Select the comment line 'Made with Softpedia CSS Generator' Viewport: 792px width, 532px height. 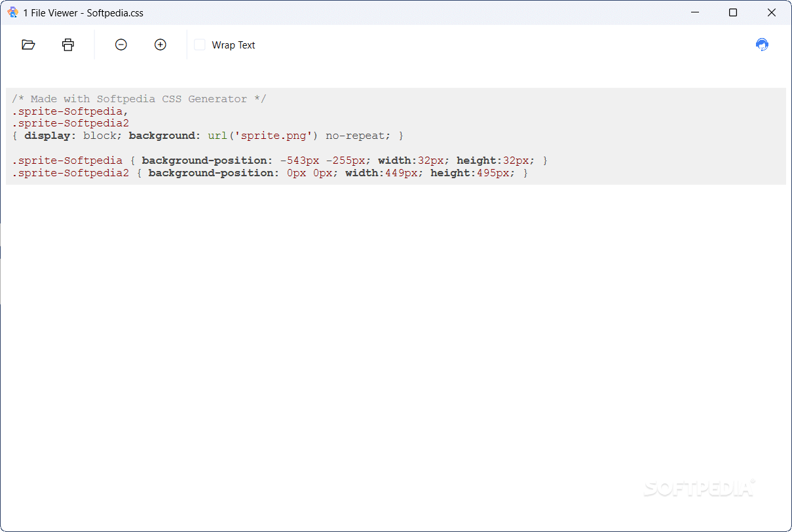tap(139, 99)
